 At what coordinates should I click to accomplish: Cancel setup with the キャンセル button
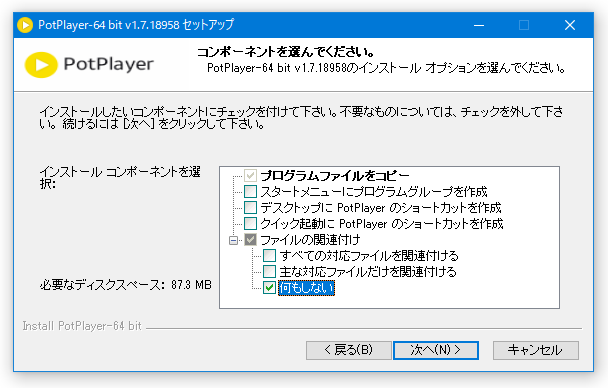[536, 350]
